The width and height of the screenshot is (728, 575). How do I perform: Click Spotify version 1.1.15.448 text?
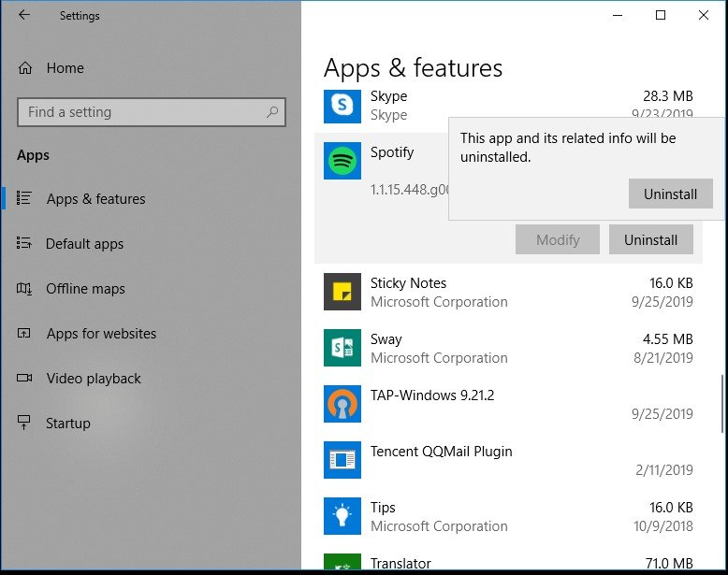tap(410, 190)
